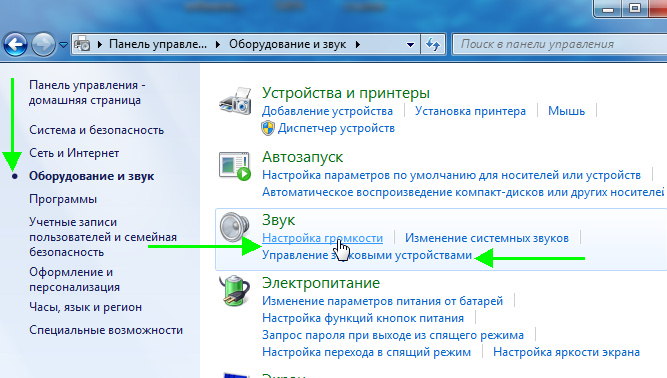Screen dimensions: 667x378
Task: Click Запрос пароля при выходе из спящего режима
Action: (x=393, y=335)
